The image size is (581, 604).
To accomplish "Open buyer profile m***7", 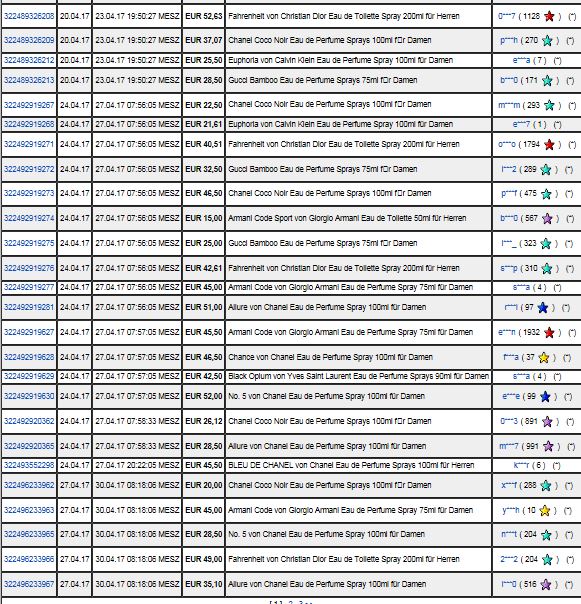I will click(x=509, y=446).
